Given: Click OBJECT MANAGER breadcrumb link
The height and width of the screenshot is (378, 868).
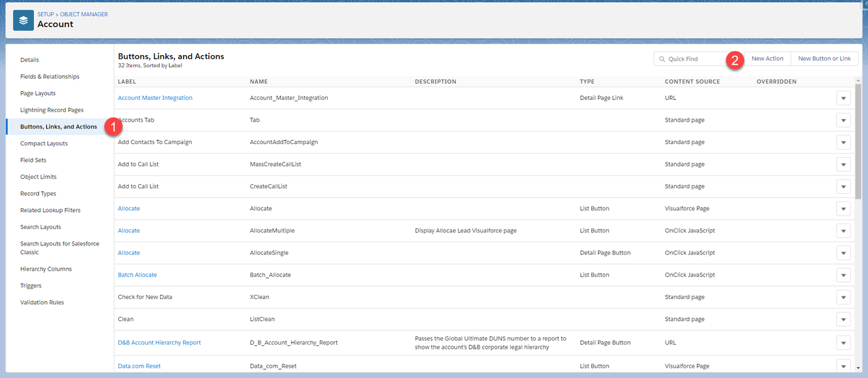Looking at the screenshot, I should coord(84,14).
